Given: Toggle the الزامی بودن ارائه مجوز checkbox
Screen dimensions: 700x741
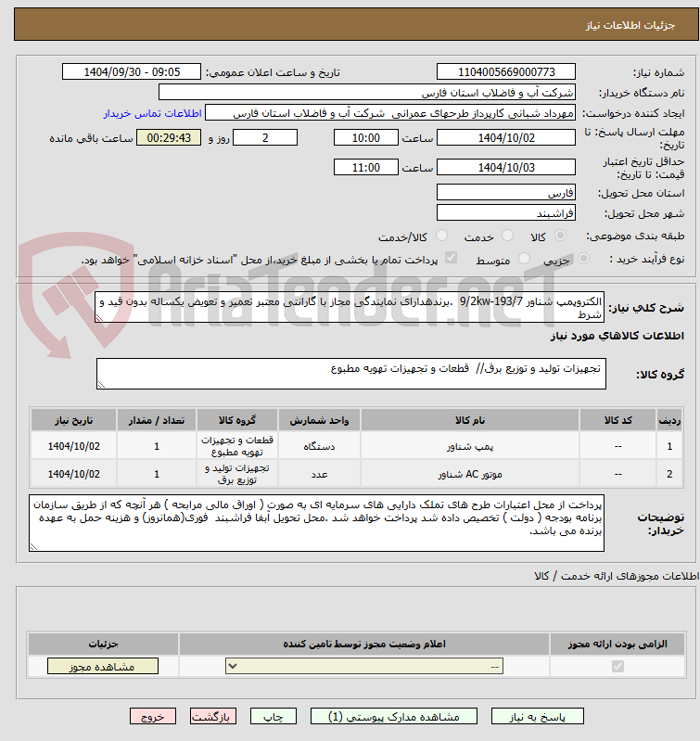Looking at the screenshot, I should tap(617, 666).
